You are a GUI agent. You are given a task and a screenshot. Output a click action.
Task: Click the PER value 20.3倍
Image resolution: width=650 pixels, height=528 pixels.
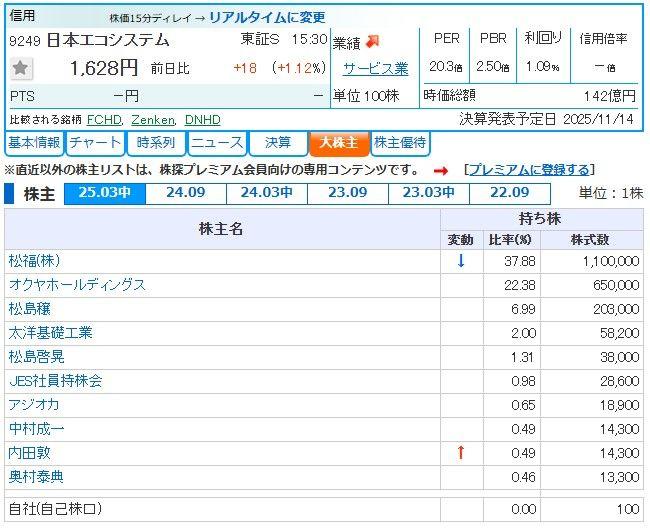(x=446, y=67)
